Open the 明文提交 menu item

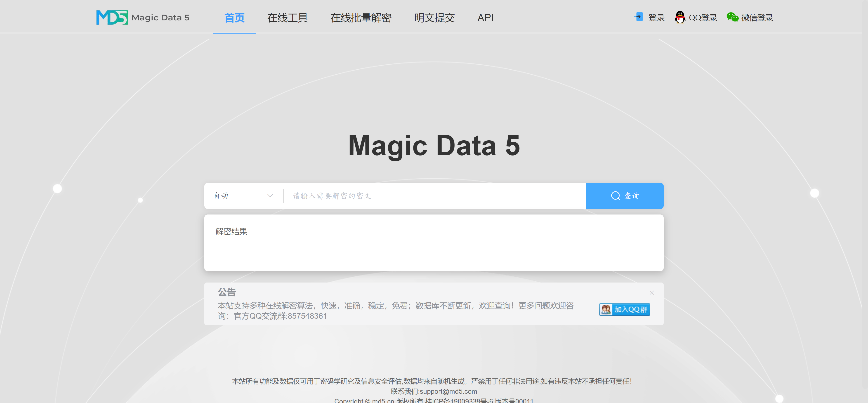(x=434, y=18)
